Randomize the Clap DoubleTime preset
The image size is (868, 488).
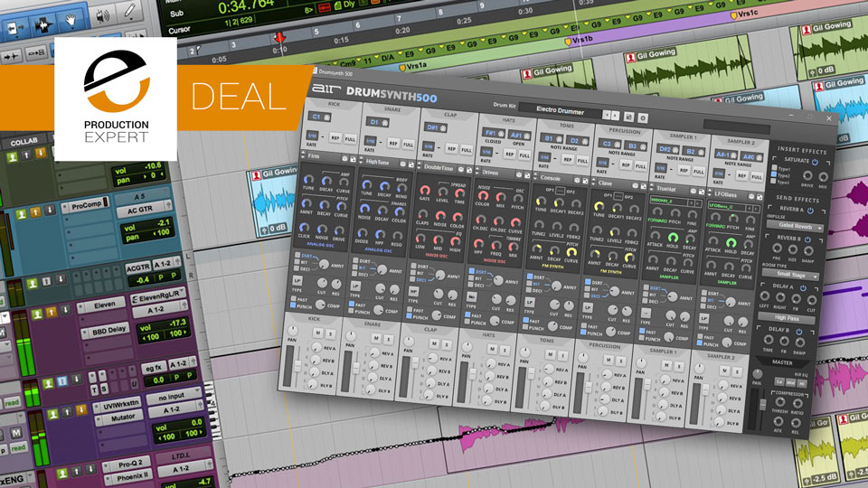460,169
